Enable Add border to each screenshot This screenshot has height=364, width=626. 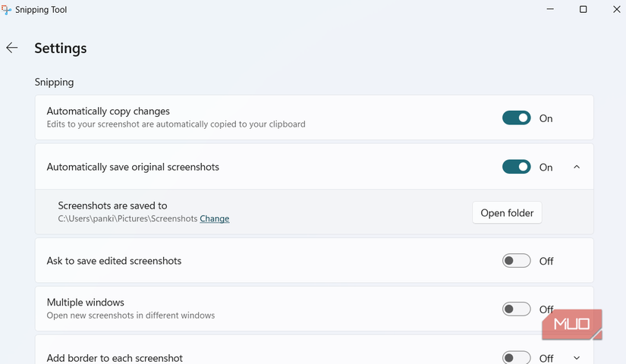pyautogui.click(x=517, y=358)
